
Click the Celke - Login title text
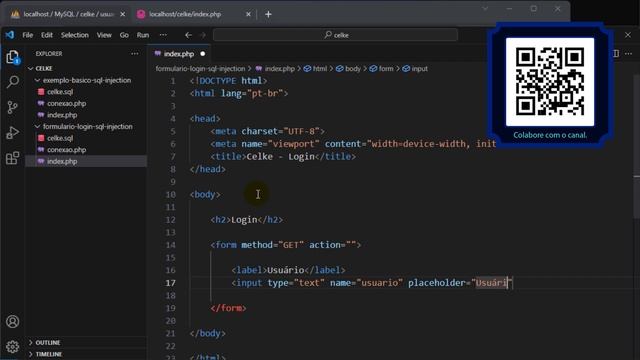pyautogui.click(x=281, y=157)
